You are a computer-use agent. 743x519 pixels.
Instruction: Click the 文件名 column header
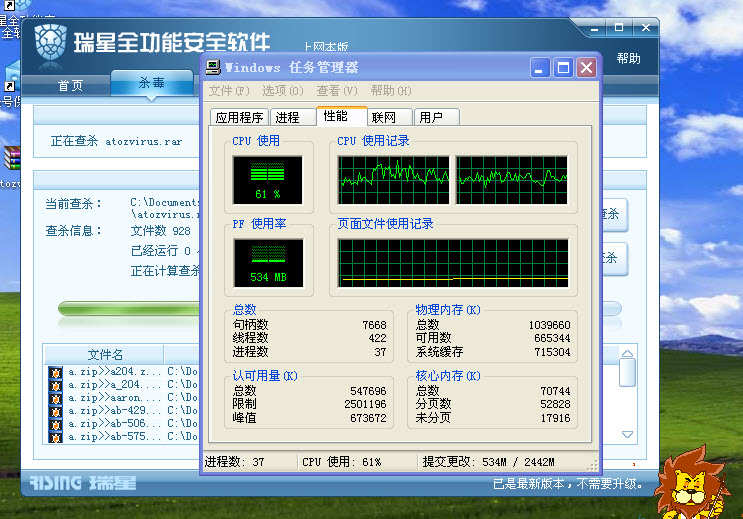[x=104, y=355]
